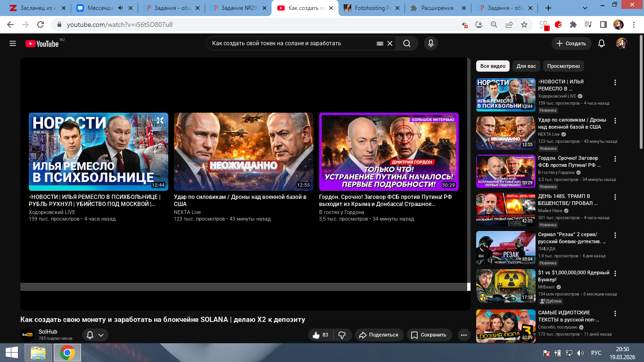Image resolution: width=644 pixels, height=362 pixels.
Task: Click the Поделиться button
Action: point(380,335)
